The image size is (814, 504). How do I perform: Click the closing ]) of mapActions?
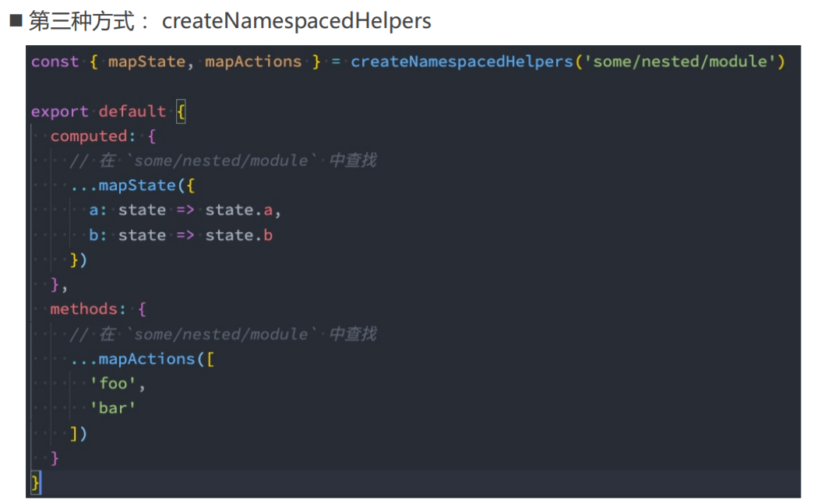pos(79,433)
